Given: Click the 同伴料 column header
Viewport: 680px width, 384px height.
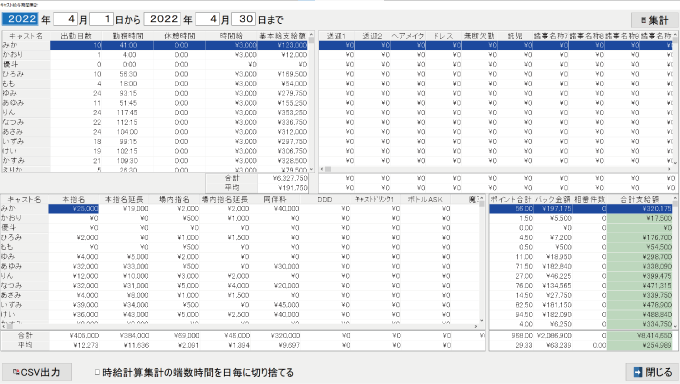Looking at the screenshot, I should click(275, 199).
